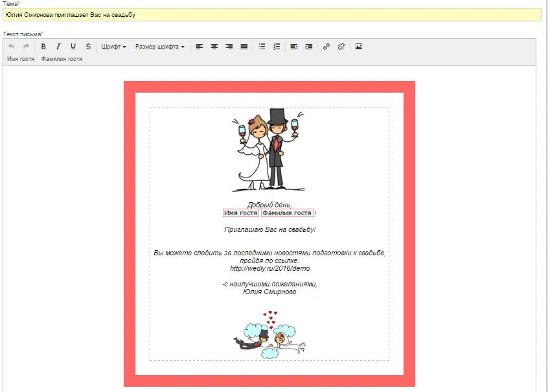The image size is (548, 392).
Task: Open the Шрифт font dropdown
Action: point(113,47)
